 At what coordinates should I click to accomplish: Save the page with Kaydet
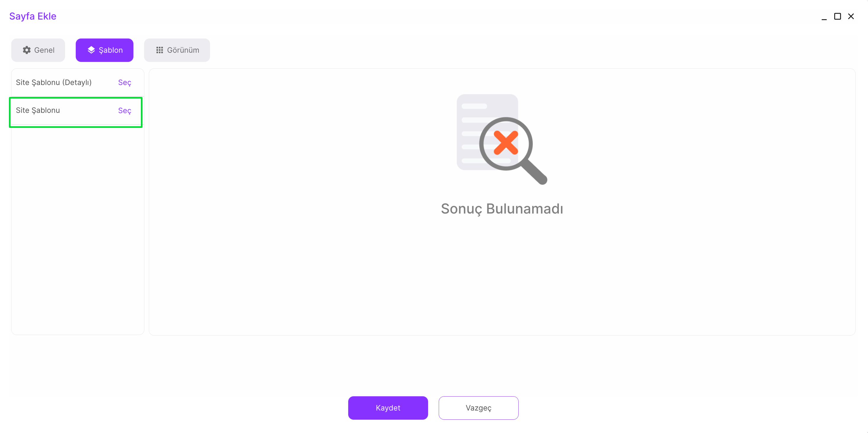pyautogui.click(x=388, y=408)
